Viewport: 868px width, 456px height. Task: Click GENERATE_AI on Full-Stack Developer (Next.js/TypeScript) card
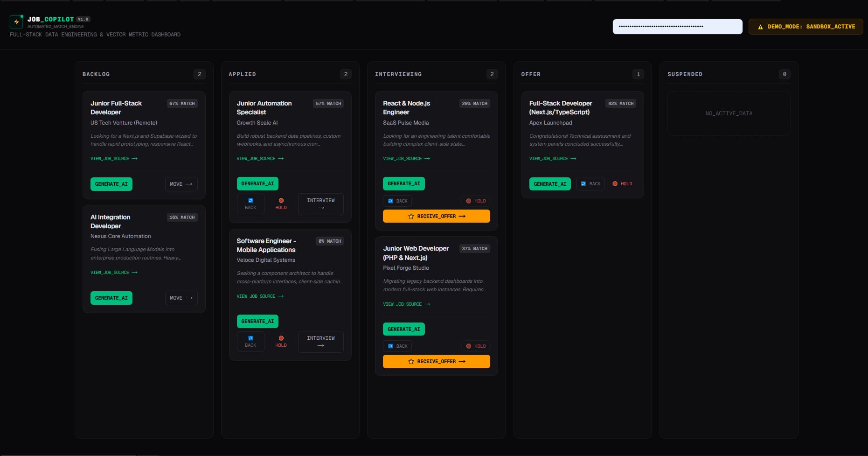tap(550, 184)
